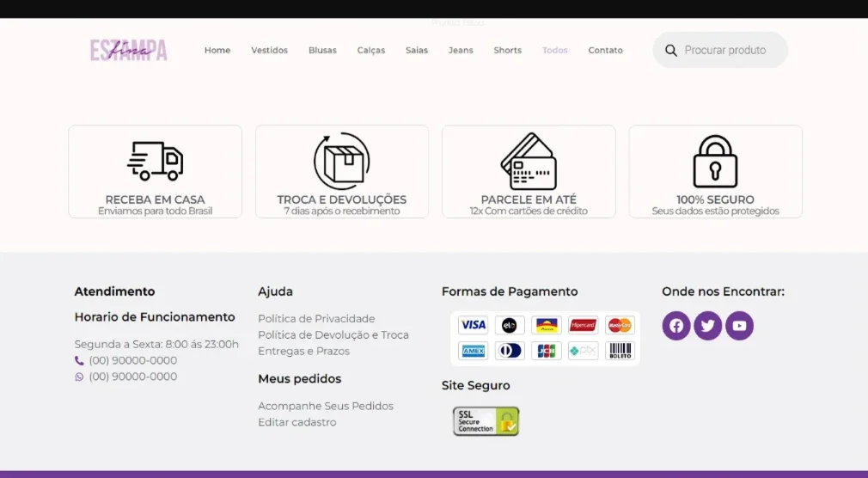868x478 pixels.
Task: Open the Jeans category
Action: point(461,51)
